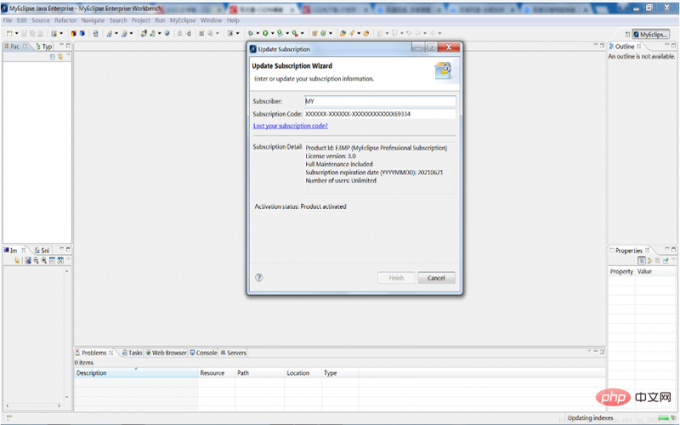680x425 pixels.
Task: Open the MyEclipse menu
Action: tap(183, 20)
